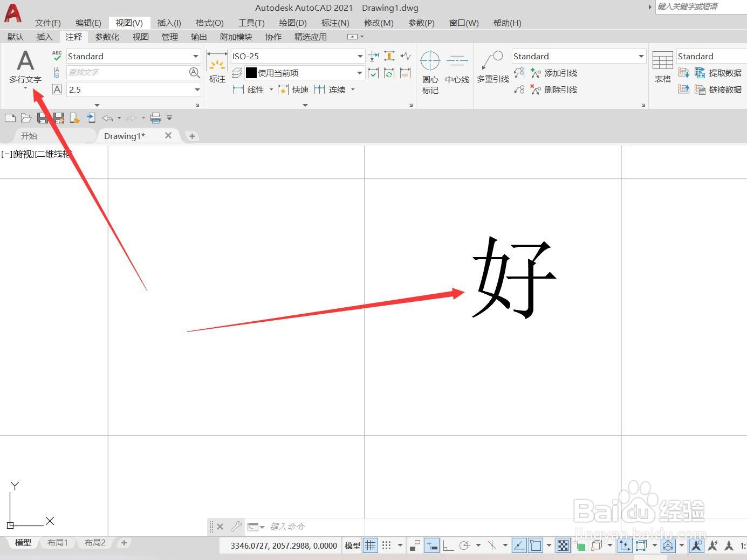
Task: Expand the 线性 dimension type arrow
Action: (x=271, y=89)
